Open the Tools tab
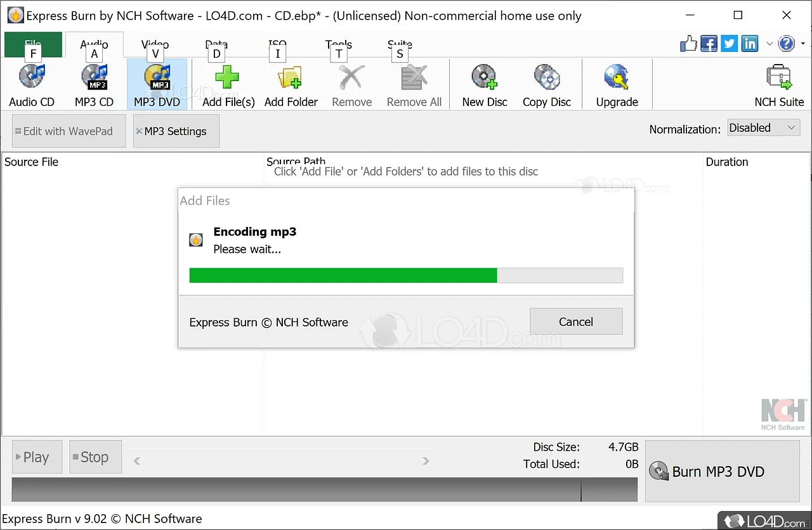The image size is (812, 530). pos(338,44)
